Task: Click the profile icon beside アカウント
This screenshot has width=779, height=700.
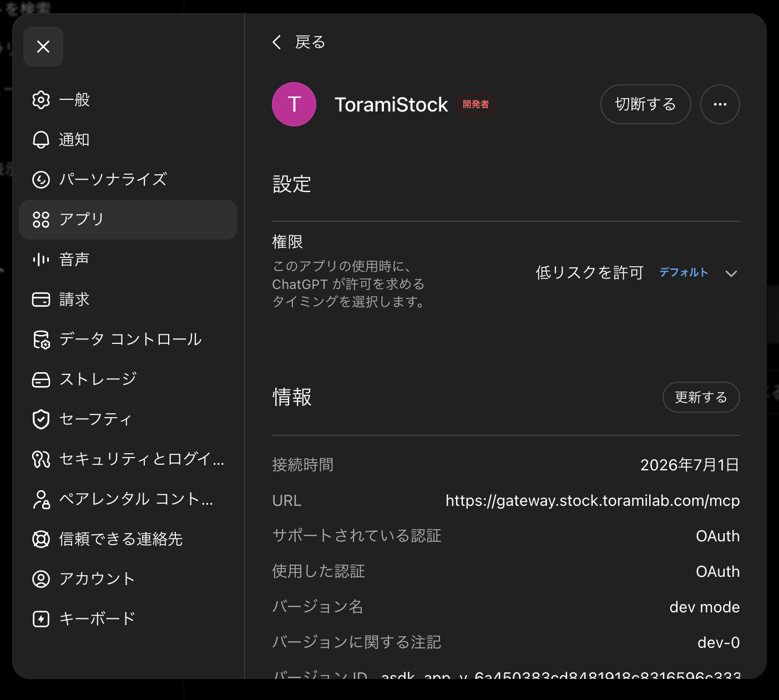Action: 41,579
